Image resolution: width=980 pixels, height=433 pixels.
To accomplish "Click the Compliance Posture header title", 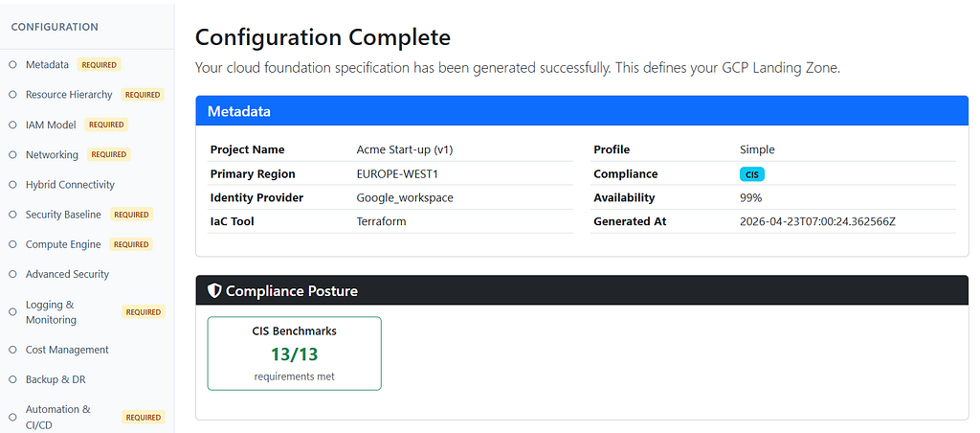I will point(292,291).
